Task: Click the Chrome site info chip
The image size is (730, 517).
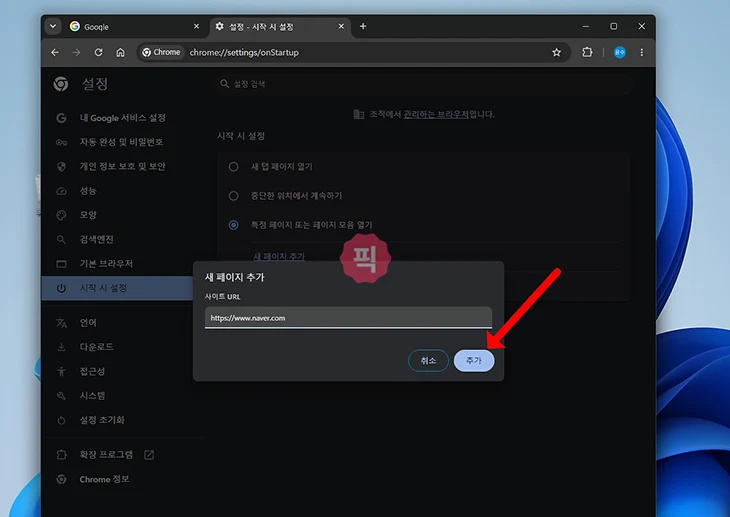Action: click(162, 52)
